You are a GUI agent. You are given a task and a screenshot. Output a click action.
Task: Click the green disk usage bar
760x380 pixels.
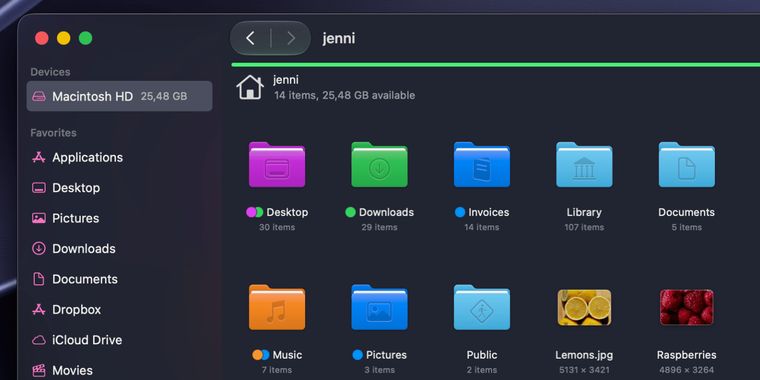pos(495,64)
